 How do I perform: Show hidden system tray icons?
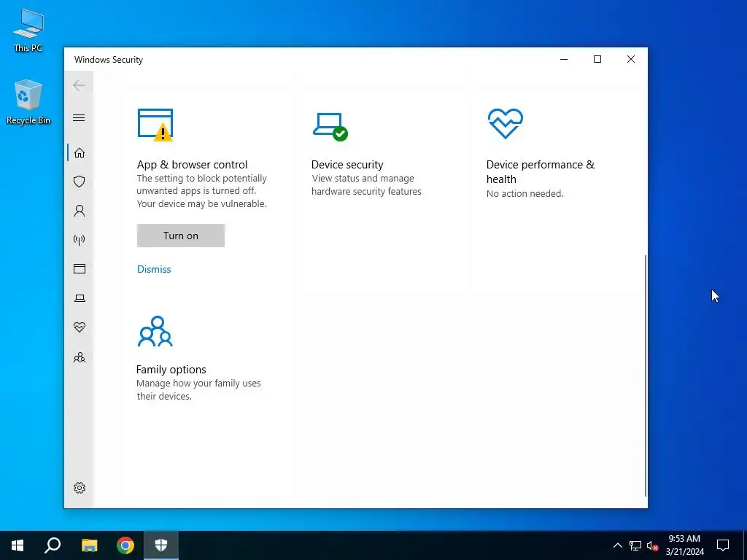[x=617, y=545]
